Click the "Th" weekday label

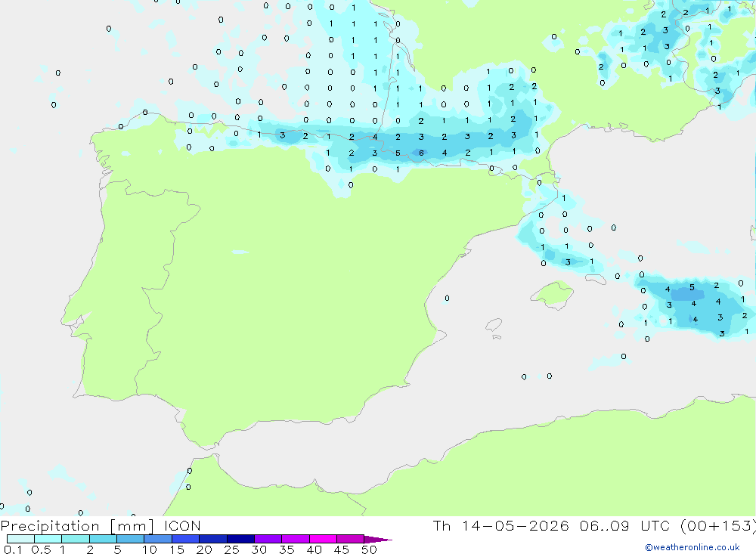442,525
